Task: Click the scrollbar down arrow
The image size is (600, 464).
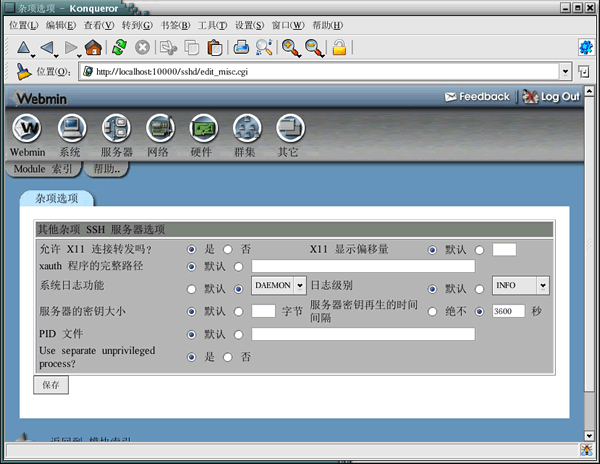Action: (589, 436)
